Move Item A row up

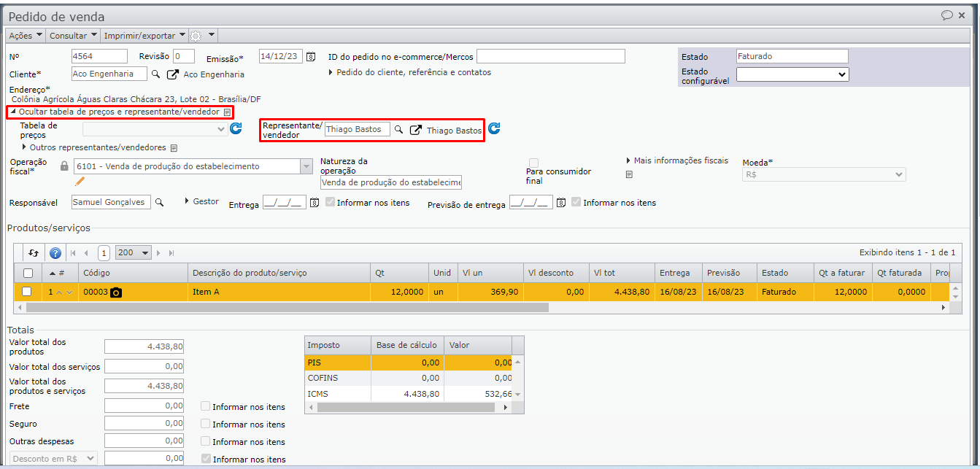[x=60, y=292]
